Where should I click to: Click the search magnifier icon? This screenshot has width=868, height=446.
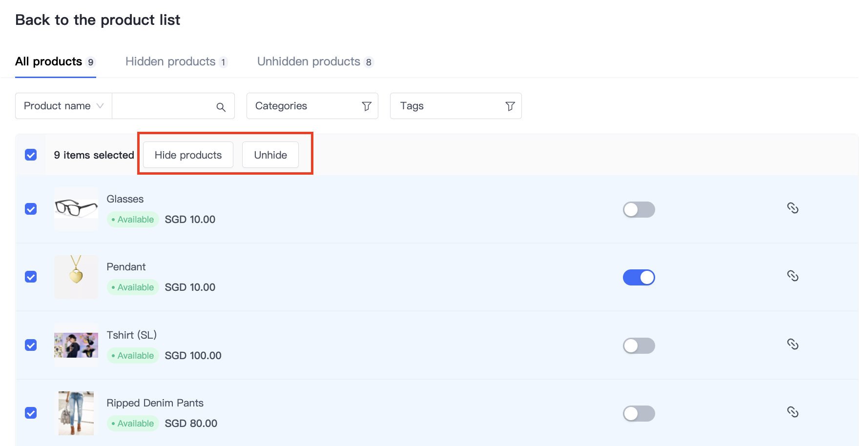(x=221, y=107)
